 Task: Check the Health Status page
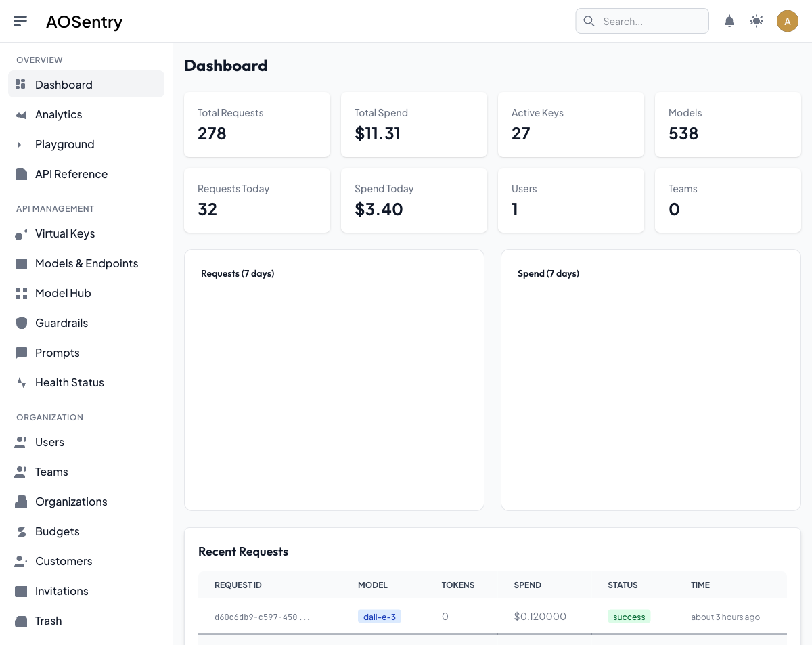[69, 382]
